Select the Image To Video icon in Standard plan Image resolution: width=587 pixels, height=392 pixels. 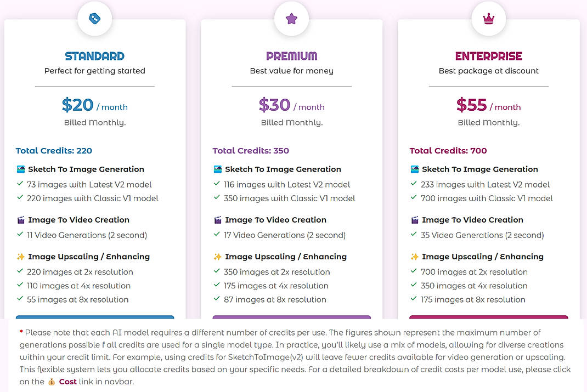click(20, 219)
